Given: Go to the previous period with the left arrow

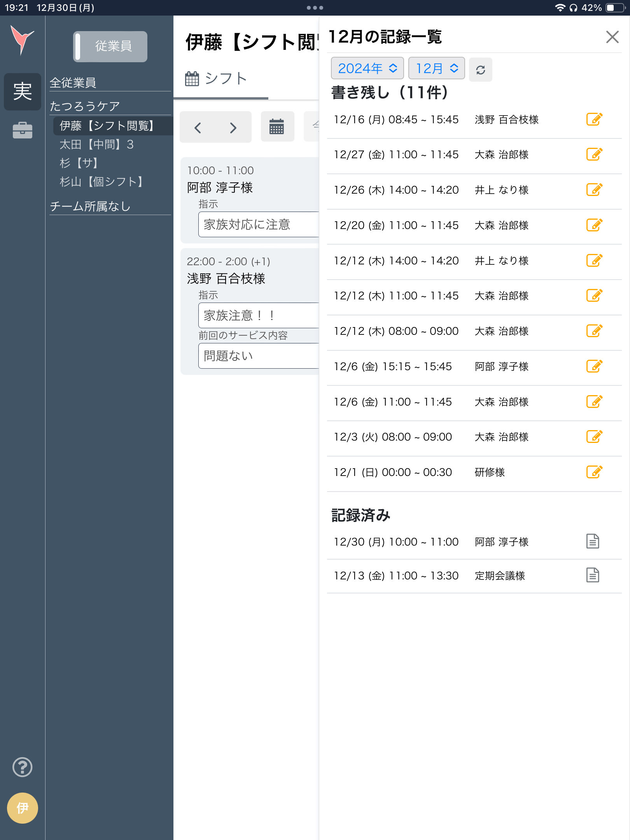Looking at the screenshot, I should [x=198, y=127].
